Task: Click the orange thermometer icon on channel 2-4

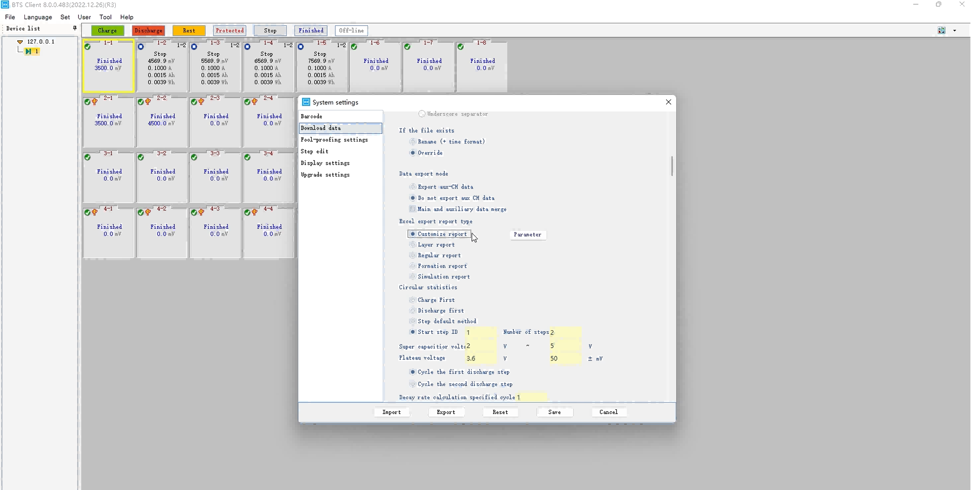Action: (x=254, y=102)
